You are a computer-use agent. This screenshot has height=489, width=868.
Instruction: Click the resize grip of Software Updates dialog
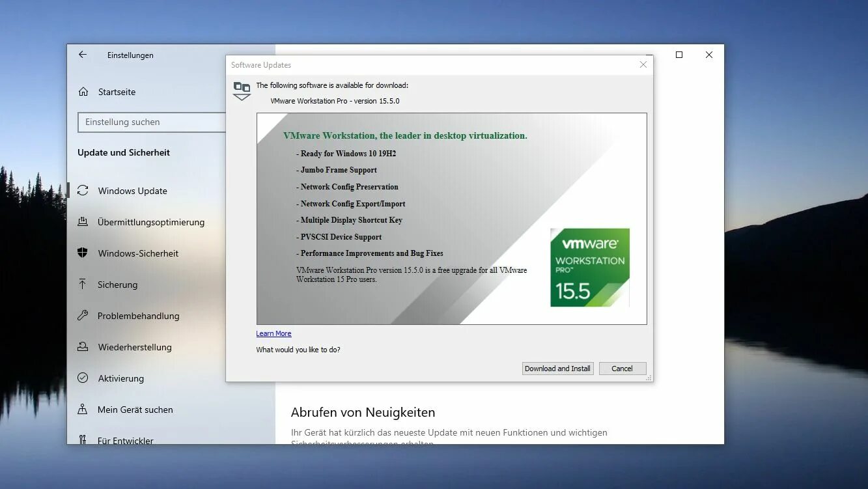[649, 378]
